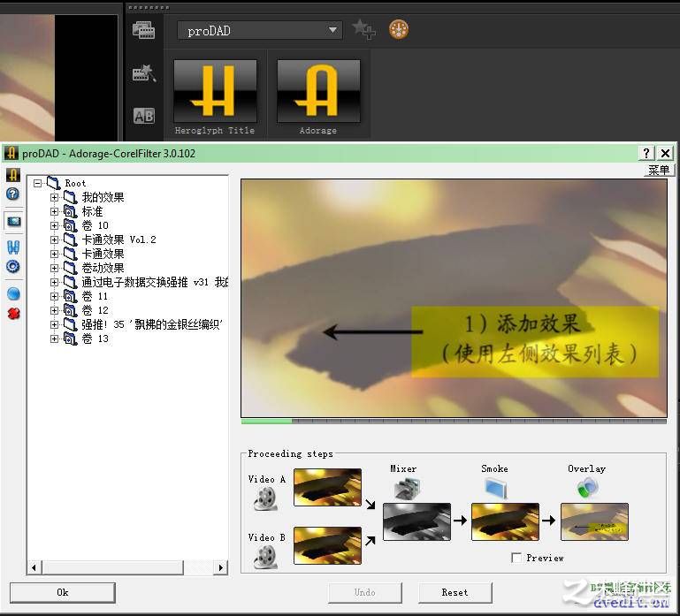Click the Overlay step icon
The width and height of the screenshot is (680, 616).
(587, 488)
